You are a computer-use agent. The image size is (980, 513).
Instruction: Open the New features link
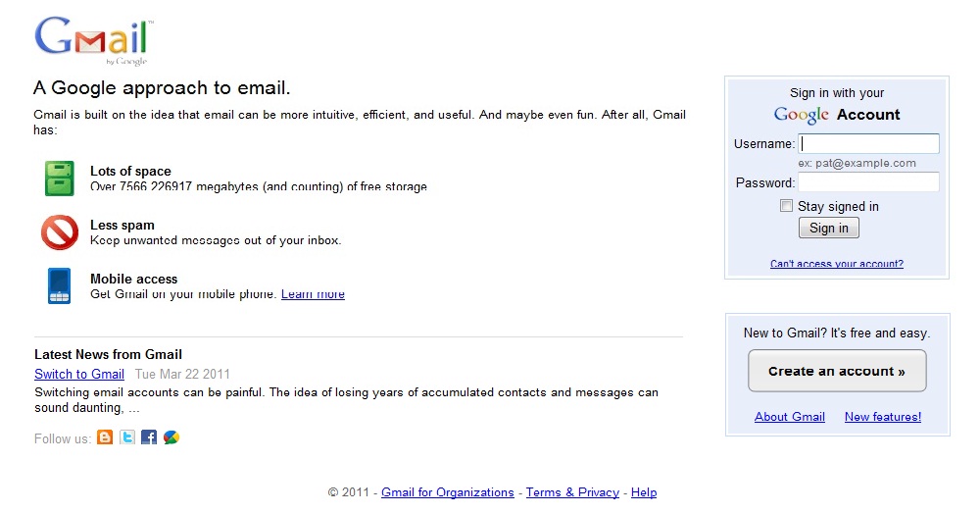tap(883, 417)
